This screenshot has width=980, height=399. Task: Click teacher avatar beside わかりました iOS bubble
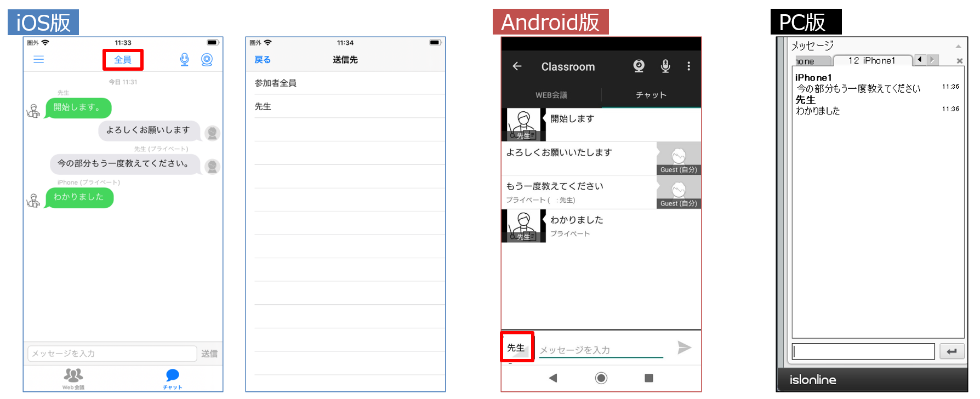(33, 201)
